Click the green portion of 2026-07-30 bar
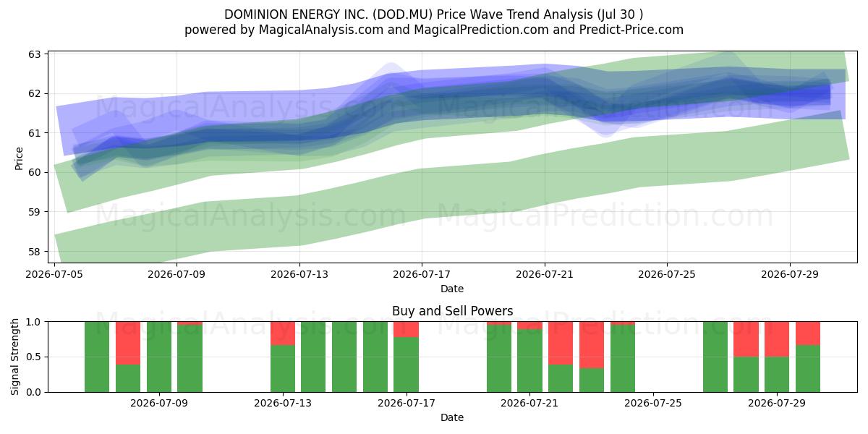The height and width of the screenshot is (434, 868). (808, 368)
